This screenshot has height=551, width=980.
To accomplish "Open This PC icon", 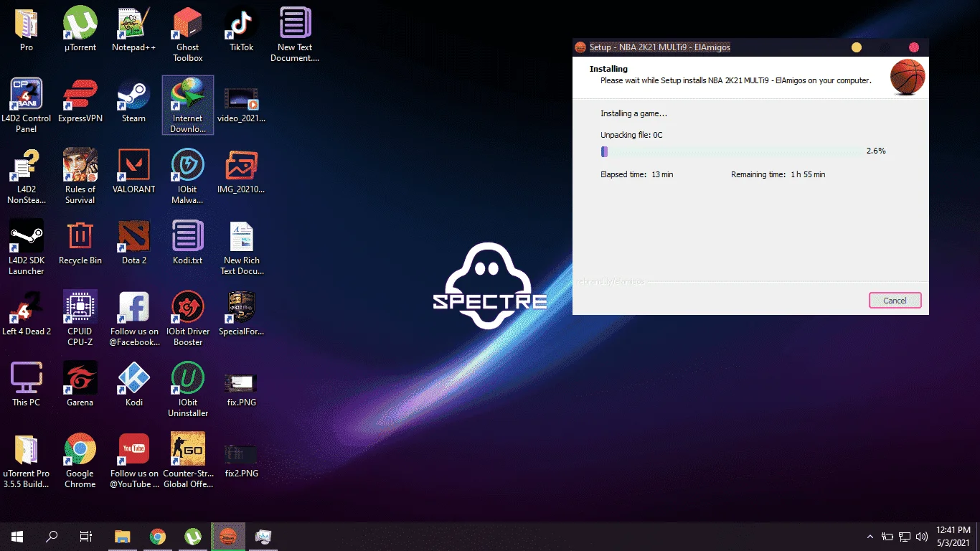I will 27,384.
